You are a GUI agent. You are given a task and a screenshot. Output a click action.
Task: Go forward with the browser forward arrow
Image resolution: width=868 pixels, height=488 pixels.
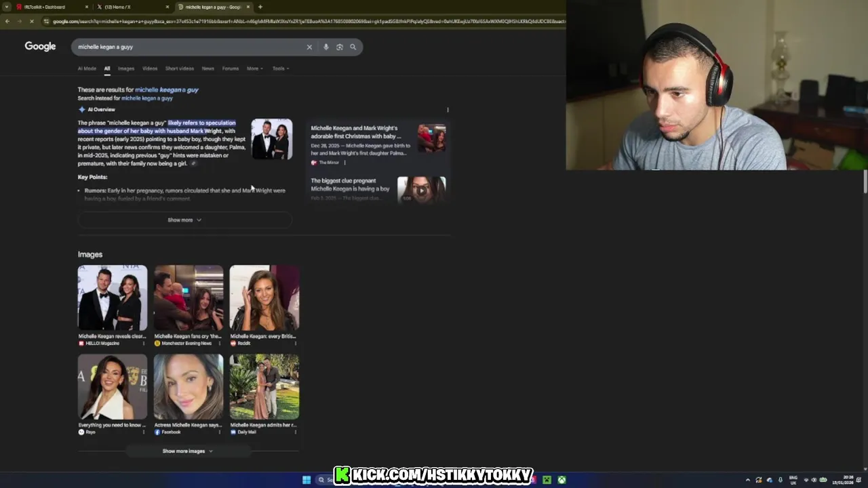18,21
